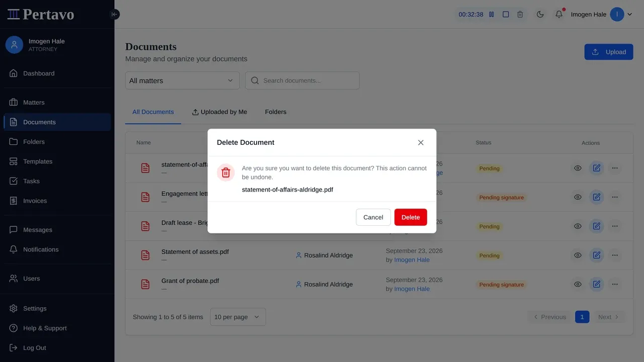Close the Delete Document dialog

click(421, 143)
